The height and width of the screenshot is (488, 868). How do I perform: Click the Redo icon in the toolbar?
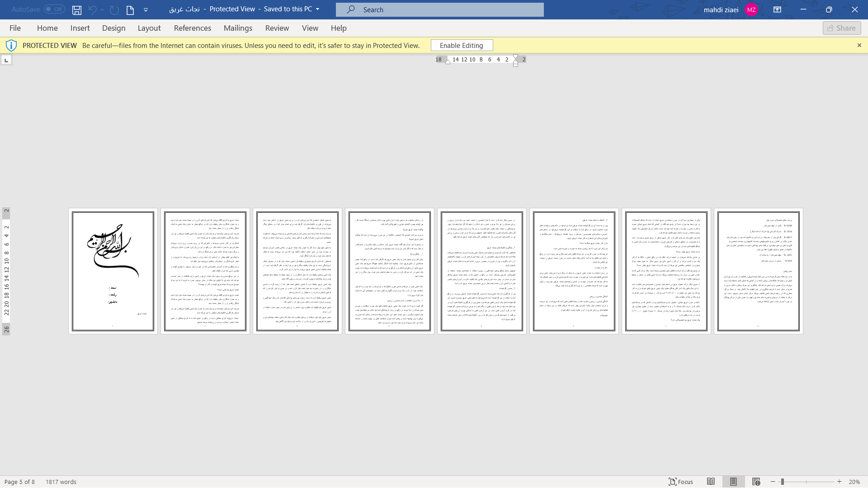click(113, 9)
